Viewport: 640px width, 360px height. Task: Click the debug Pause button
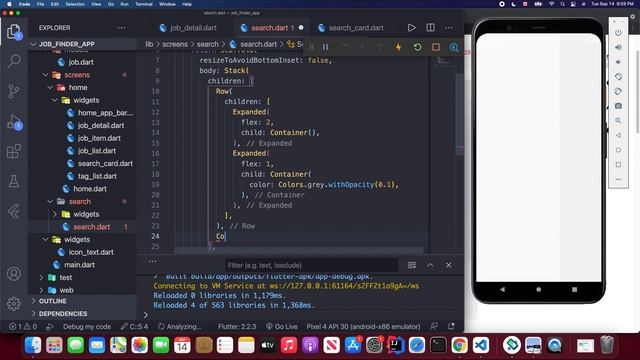click(x=325, y=47)
